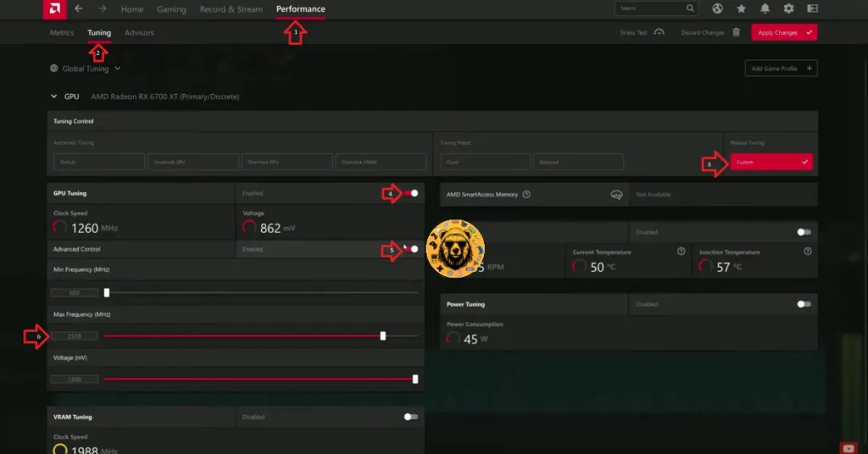Start Stress Test gauge icon

(x=659, y=32)
